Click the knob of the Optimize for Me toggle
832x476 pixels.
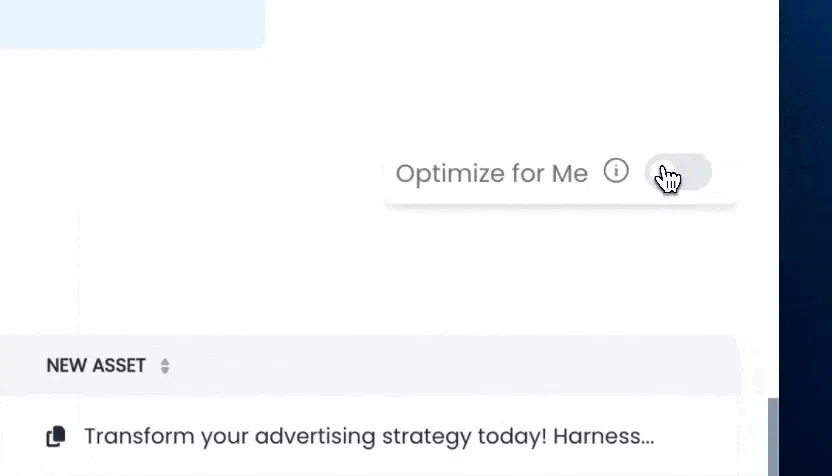(661, 172)
